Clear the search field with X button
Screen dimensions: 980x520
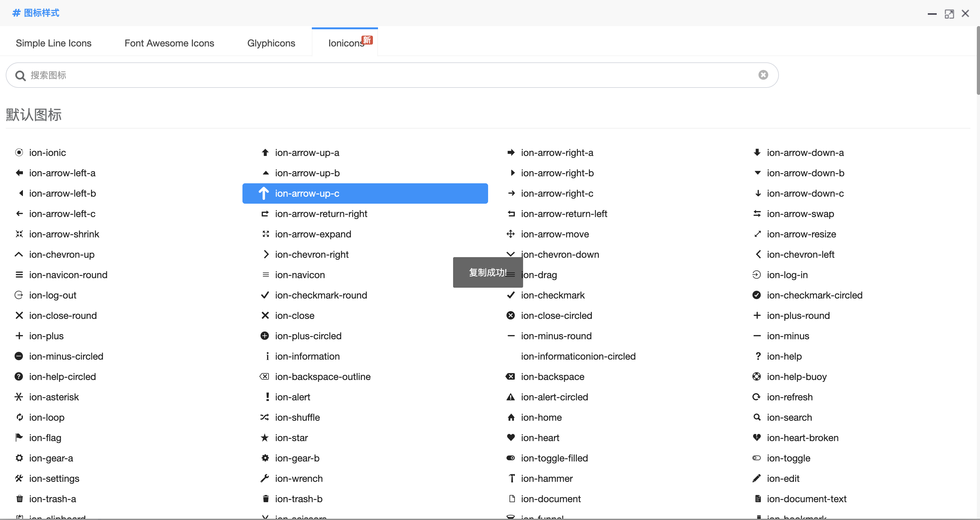(x=763, y=75)
